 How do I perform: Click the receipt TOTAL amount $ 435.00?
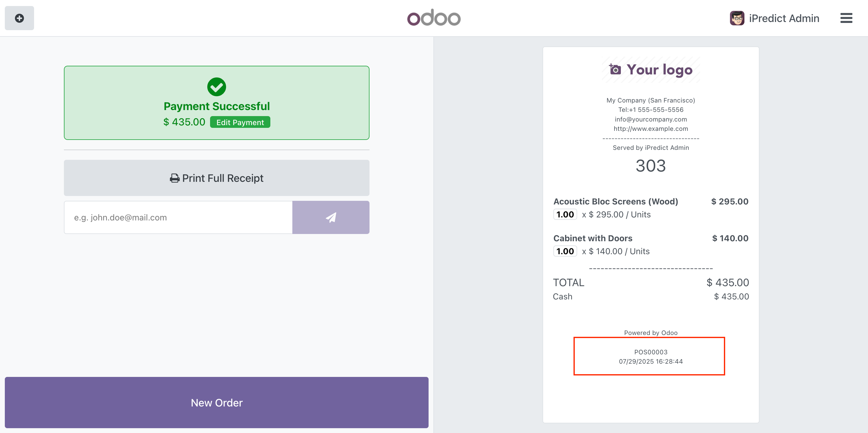click(727, 283)
